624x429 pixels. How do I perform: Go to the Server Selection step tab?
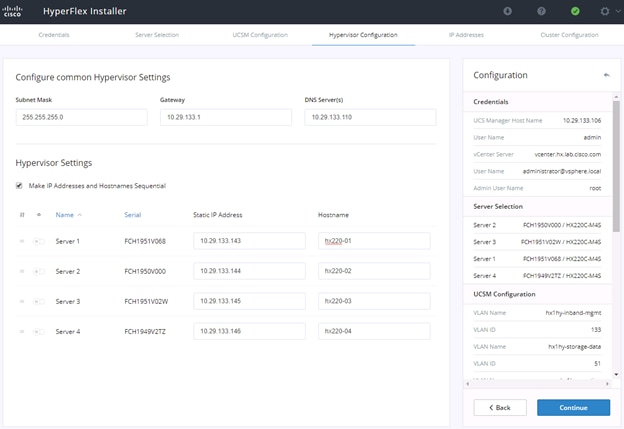[x=157, y=35]
